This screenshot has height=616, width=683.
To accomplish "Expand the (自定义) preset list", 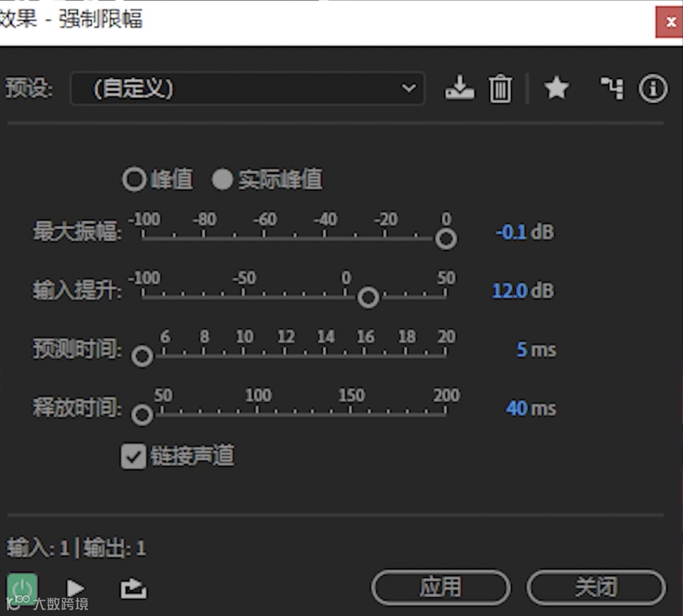I will pyautogui.click(x=248, y=89).
